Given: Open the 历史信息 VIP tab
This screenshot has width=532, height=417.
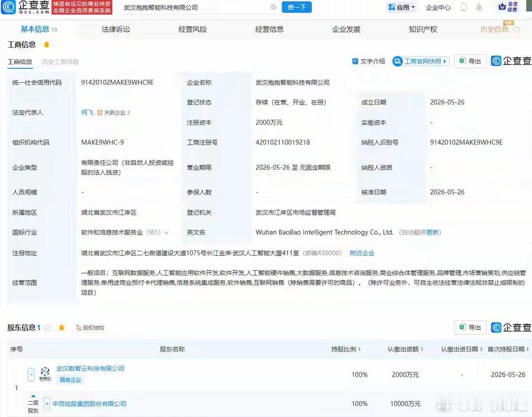Looking at the screenshot, I should click(495, 30).
